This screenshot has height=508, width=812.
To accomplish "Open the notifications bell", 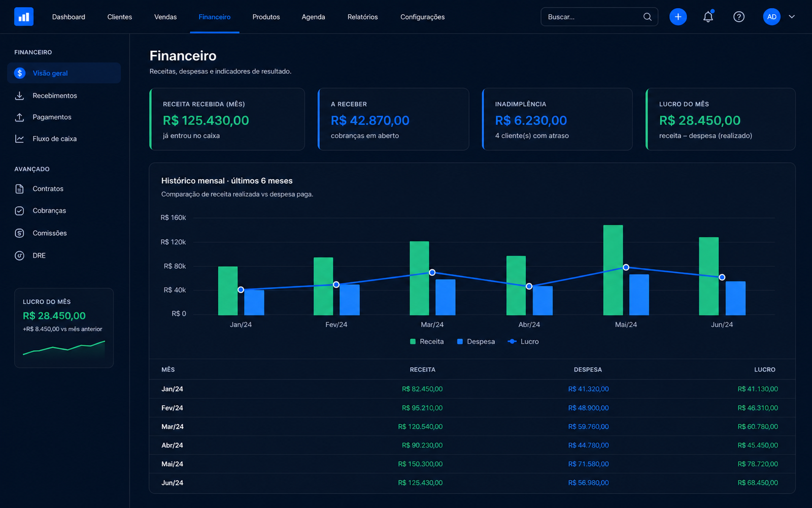I will click(708, 17).
